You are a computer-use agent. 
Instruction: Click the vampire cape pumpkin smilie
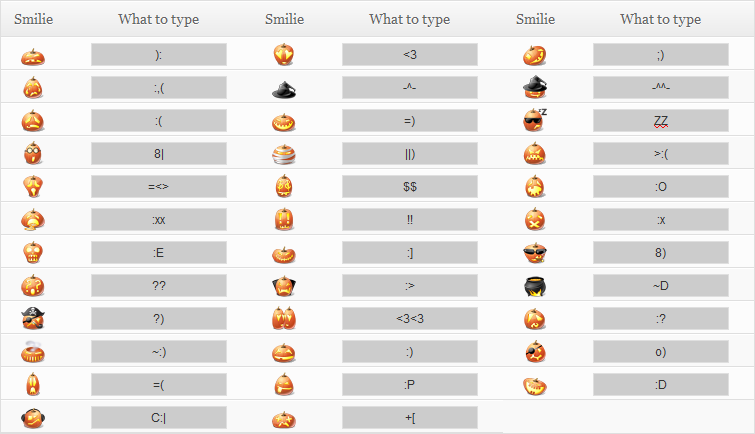pyautogui.click(x=284, y=286)
